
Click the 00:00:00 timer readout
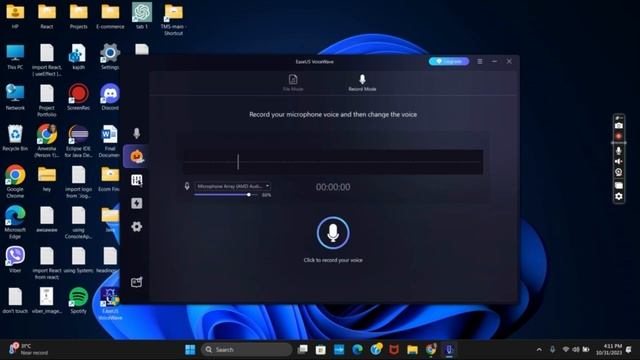(333, 187)
